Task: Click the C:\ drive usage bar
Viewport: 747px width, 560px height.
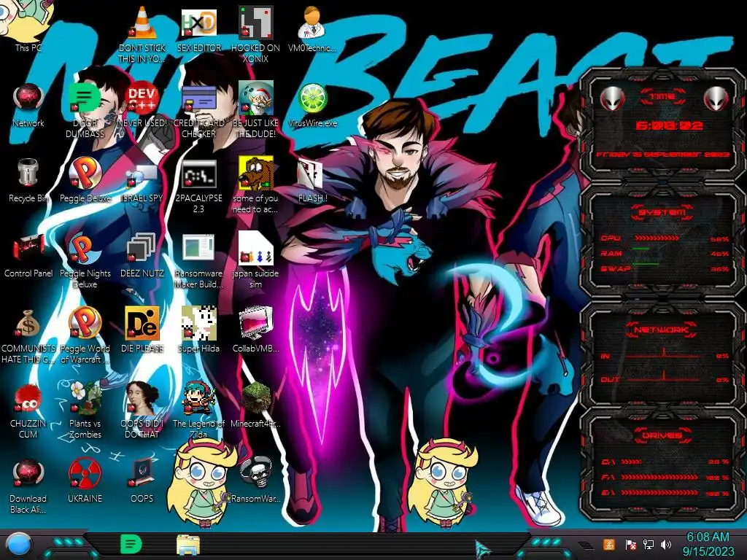Action: pos(632,462)
